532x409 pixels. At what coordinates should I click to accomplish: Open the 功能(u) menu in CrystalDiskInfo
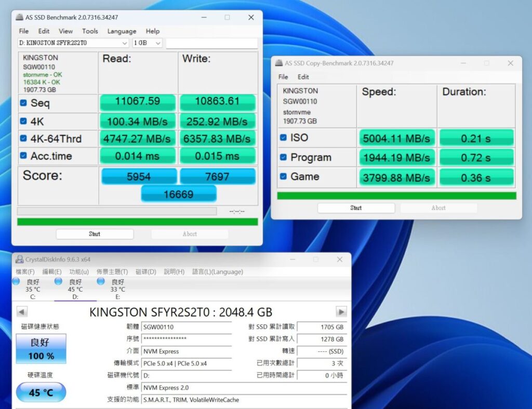(x=79, y=272)
